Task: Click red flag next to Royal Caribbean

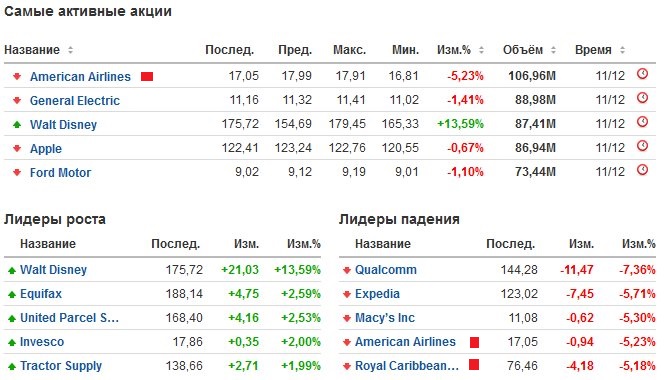Action: pos(474,365)
